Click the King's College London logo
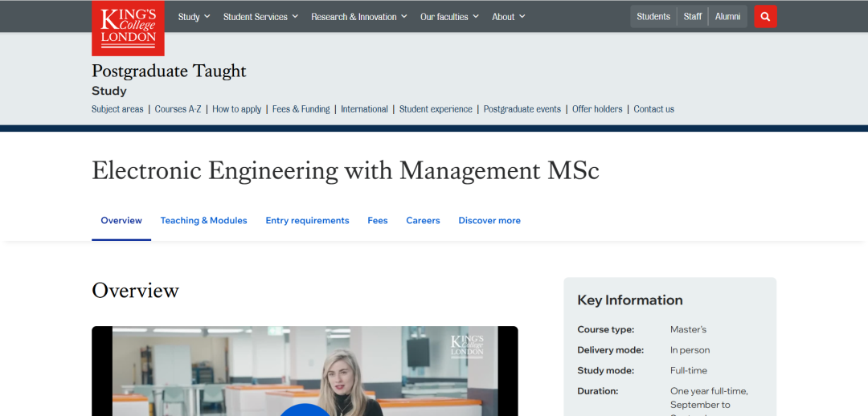Viewport: 868px width, 416px height. point(128,28)
